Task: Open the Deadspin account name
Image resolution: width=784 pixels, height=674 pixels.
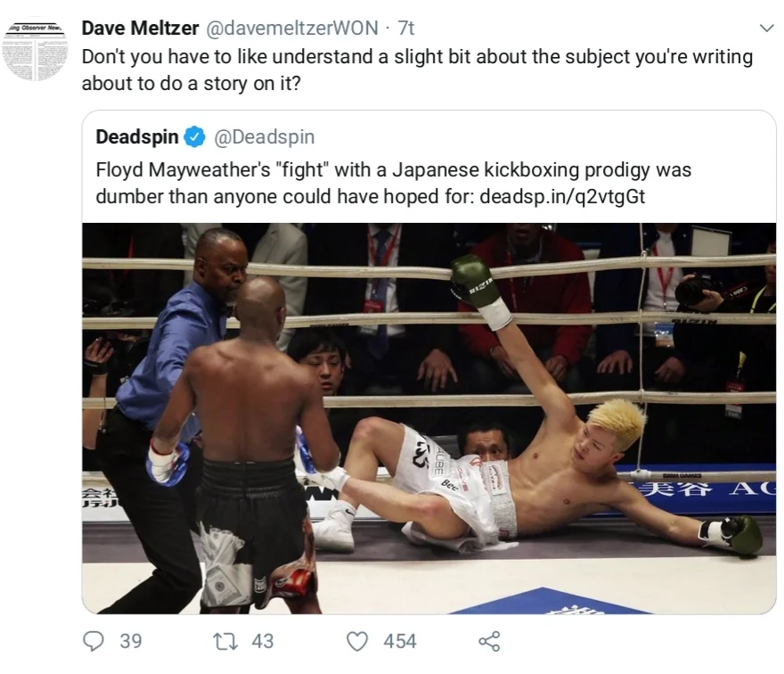Action: tap(137, 136)
